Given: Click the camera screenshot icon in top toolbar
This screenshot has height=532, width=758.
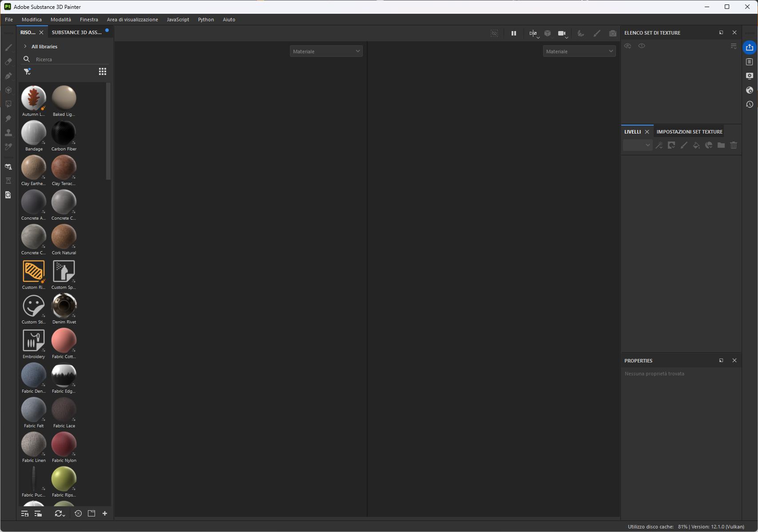Looking at the screenshot, I should click(613, 33).
